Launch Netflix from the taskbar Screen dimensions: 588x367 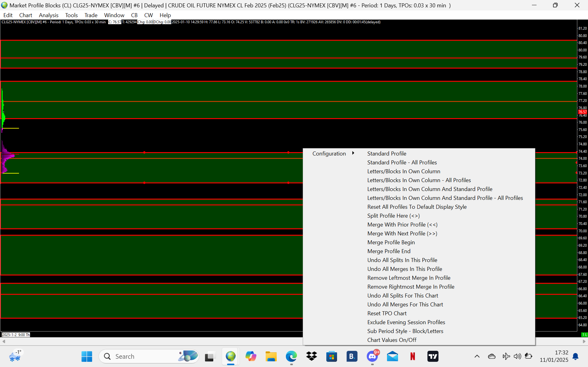[x=412, y=356]
